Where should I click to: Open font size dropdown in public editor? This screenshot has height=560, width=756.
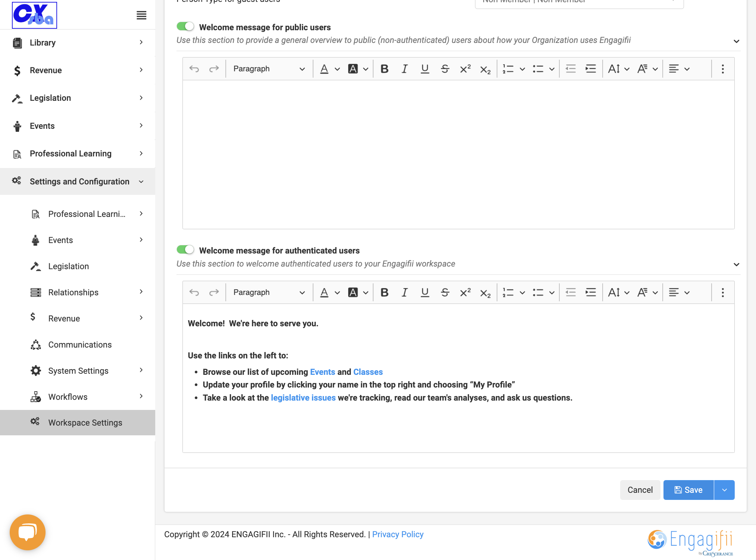coord(619,69)
